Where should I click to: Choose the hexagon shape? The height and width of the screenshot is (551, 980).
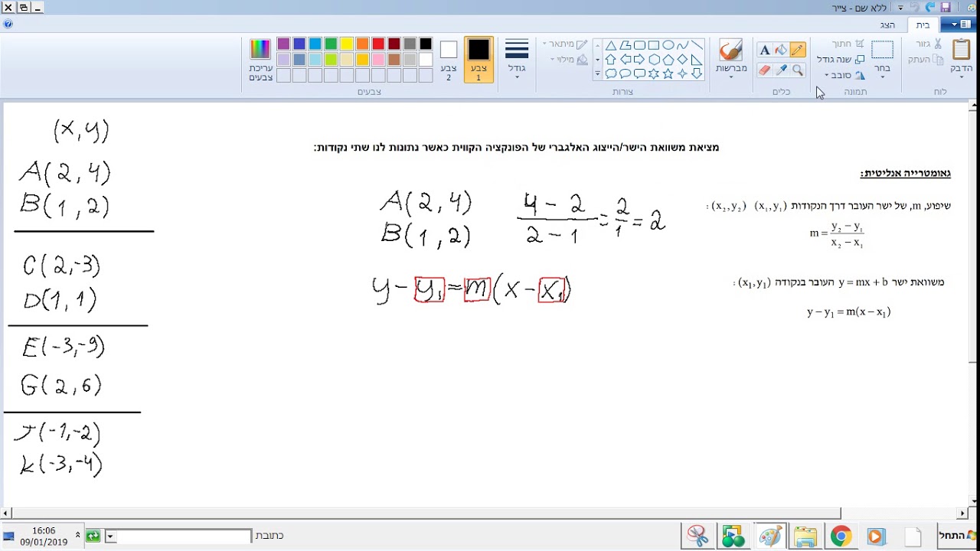(654, 60)
